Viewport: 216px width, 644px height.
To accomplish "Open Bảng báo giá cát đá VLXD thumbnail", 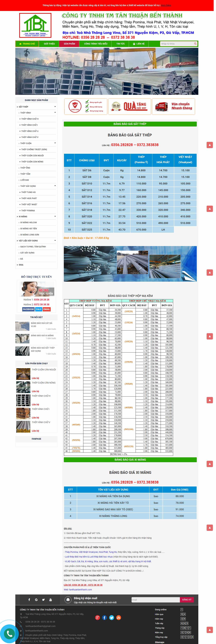I will pyautogui.click(x=22, y=326).
